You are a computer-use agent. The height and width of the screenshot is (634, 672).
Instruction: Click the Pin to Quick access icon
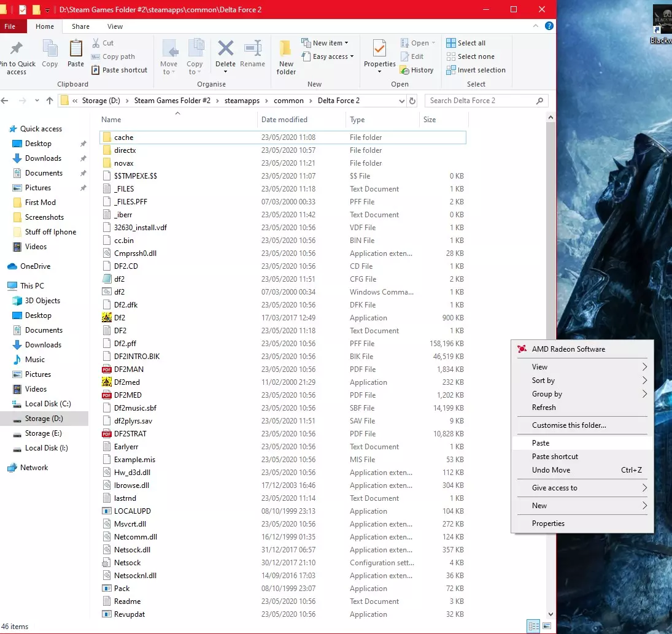point(17,49)
